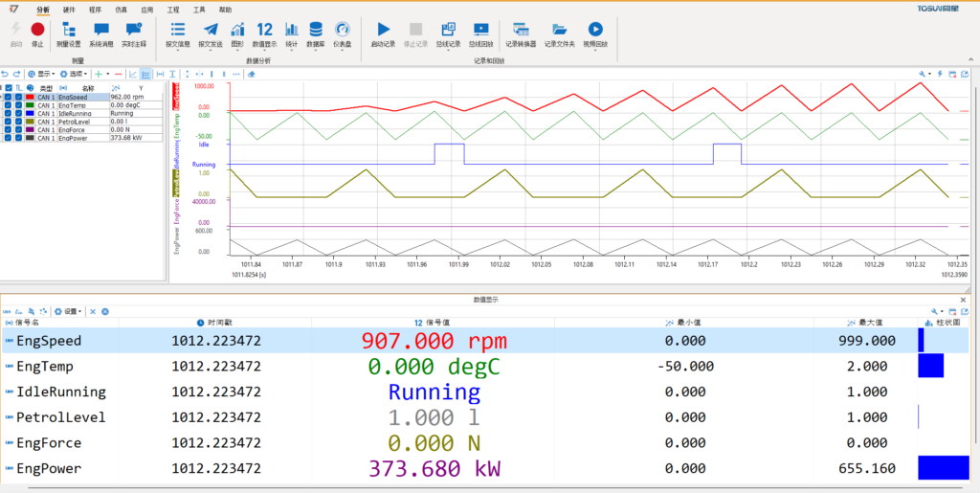Viewport: 980px width, 493px height.
Task: Click the eraser icon in graph toolbar
Action: tap(251, 74)
